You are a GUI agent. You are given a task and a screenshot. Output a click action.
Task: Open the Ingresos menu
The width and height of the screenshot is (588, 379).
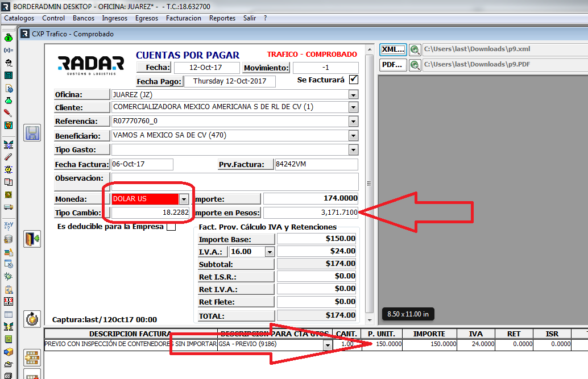[x=115, y=18]
